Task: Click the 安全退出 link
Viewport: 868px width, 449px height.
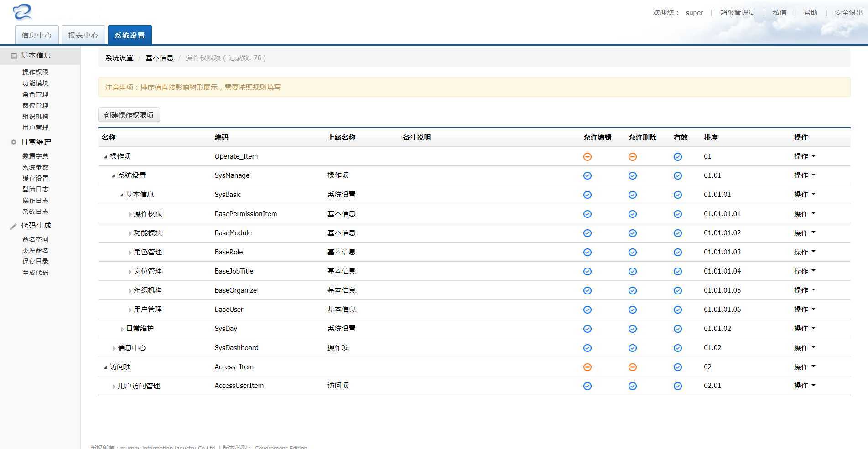Action: (848, 13)
